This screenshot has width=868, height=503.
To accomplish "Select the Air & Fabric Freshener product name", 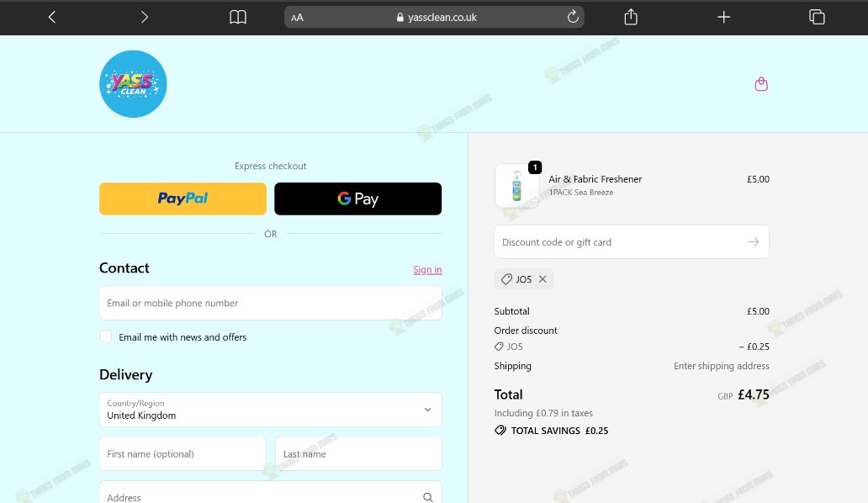I will (x=595, y=179).
